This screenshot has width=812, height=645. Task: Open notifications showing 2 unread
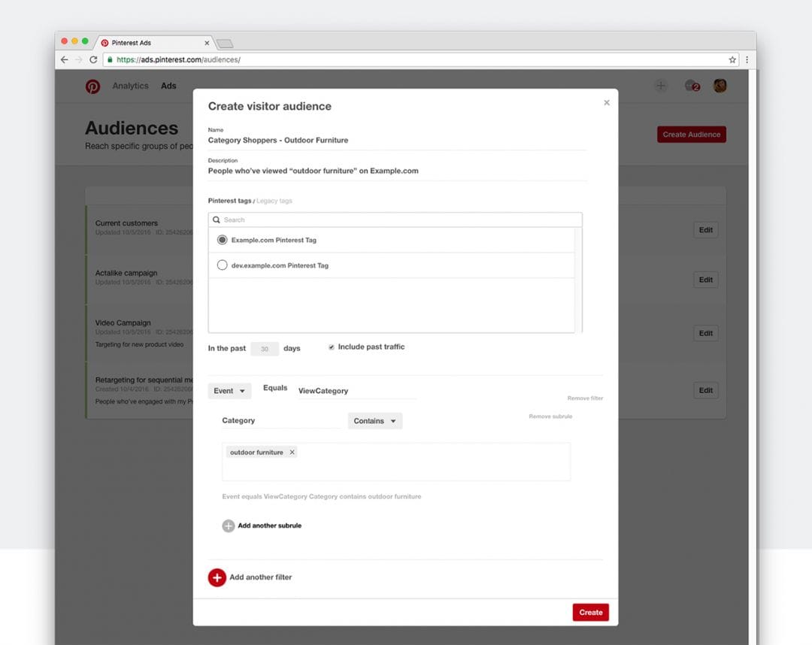691,86
